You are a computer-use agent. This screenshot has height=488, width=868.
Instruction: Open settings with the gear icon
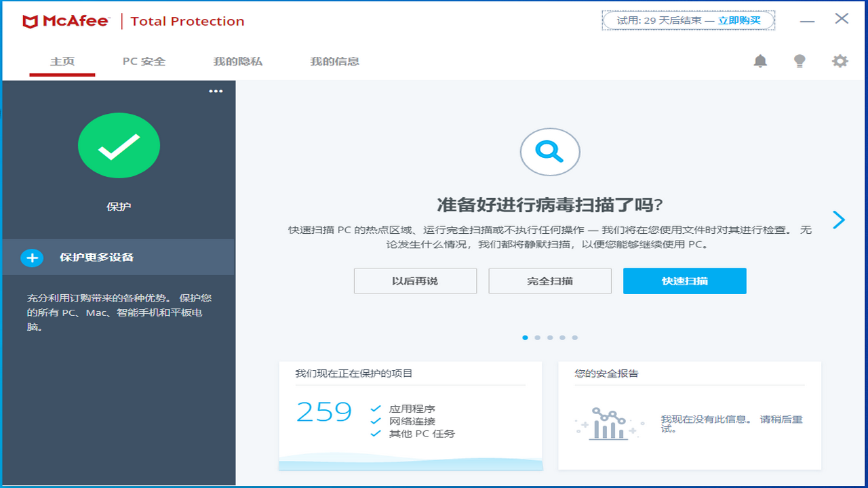[840, 60]
